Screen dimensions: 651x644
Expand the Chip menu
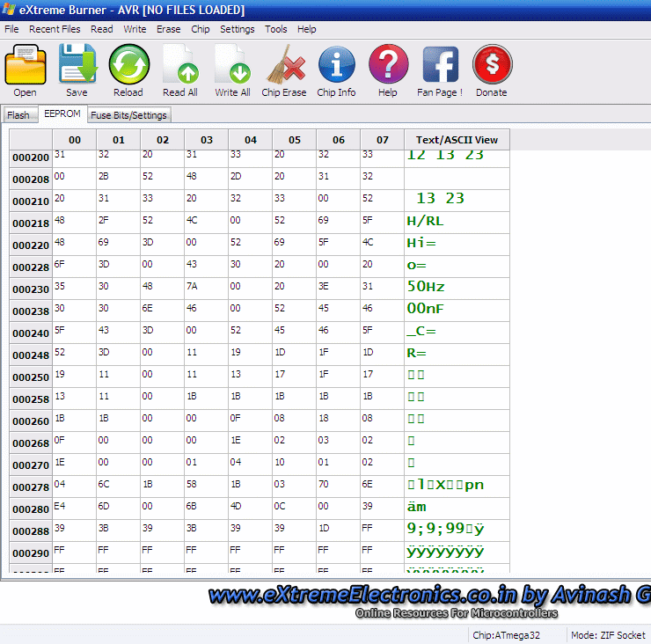point(201,29)
